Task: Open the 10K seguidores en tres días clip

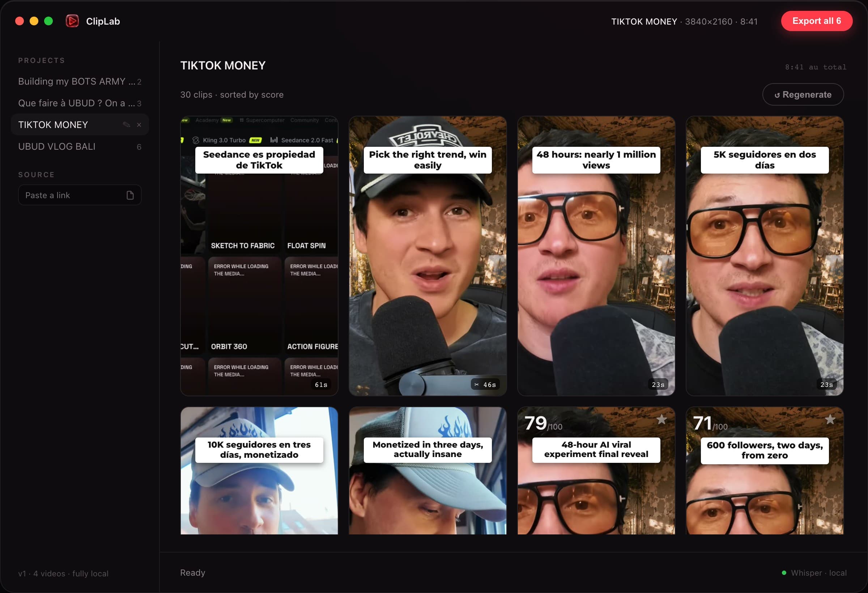Action: [259, 470]
